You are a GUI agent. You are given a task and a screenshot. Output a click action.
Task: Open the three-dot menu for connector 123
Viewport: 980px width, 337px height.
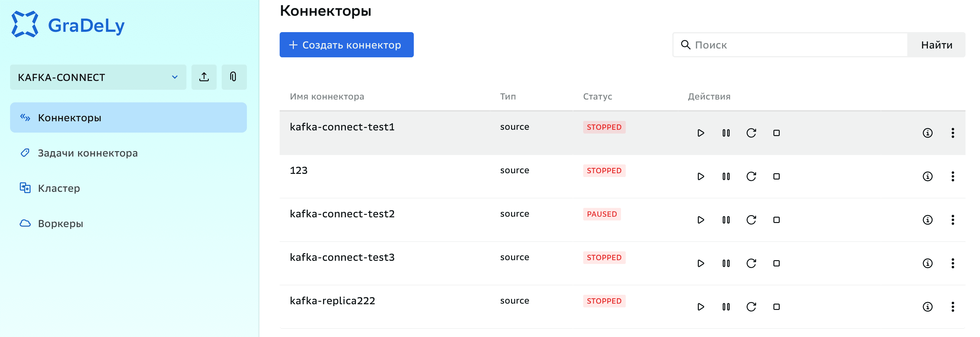[953, 176]
